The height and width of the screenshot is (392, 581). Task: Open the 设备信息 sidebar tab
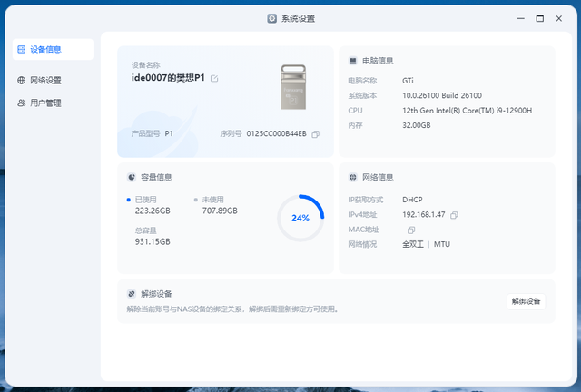tap(53, 49)
